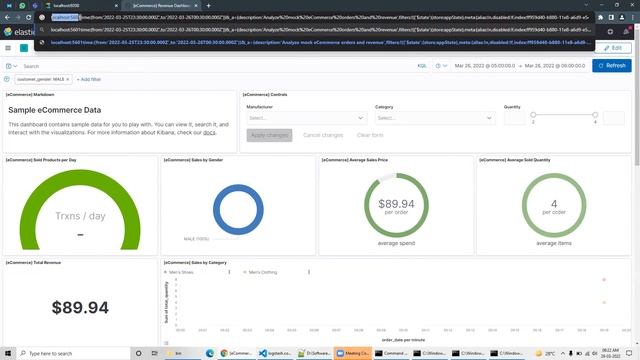Click the Apply changes button

click(269, 135)
